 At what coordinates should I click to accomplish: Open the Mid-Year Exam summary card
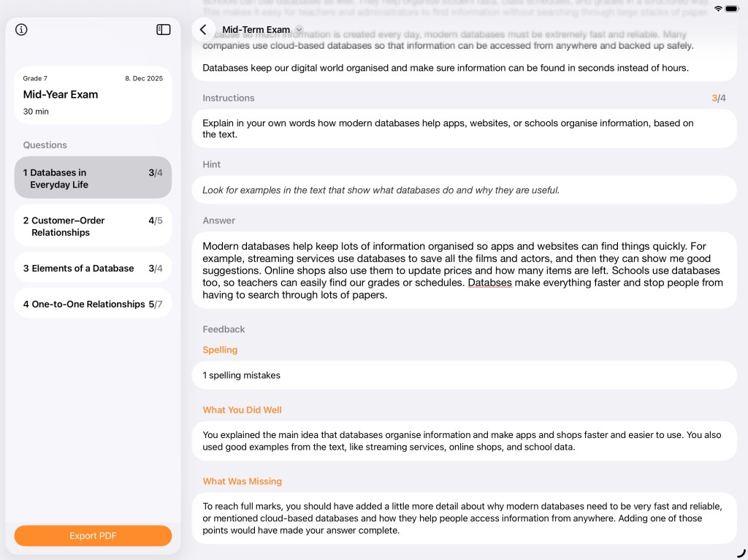pyautogui.click(x=93, y=95)
